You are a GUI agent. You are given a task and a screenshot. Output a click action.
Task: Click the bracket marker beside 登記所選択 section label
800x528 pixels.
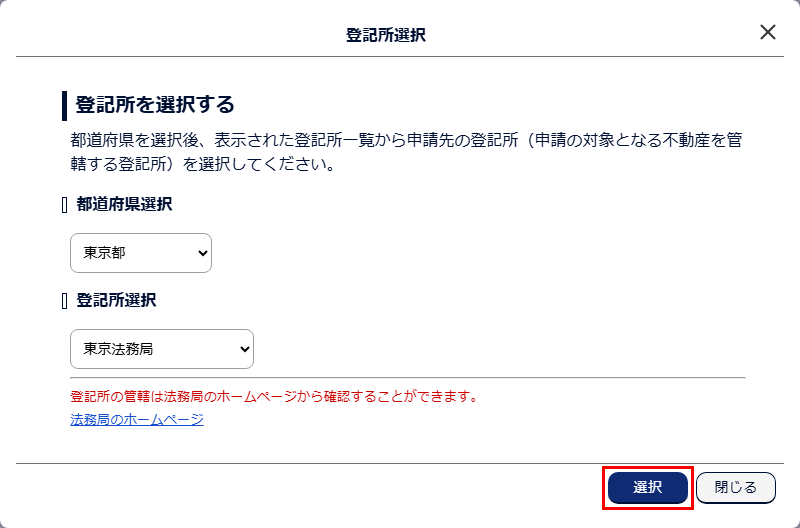click(65, 301)
